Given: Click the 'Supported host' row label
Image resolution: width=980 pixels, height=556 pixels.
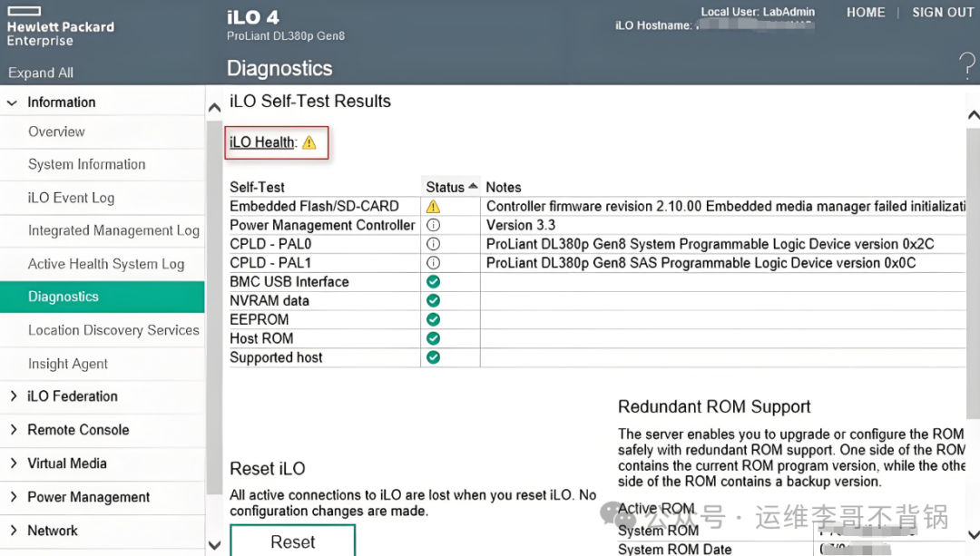Looking at the screenshot, I should [276, 357].
